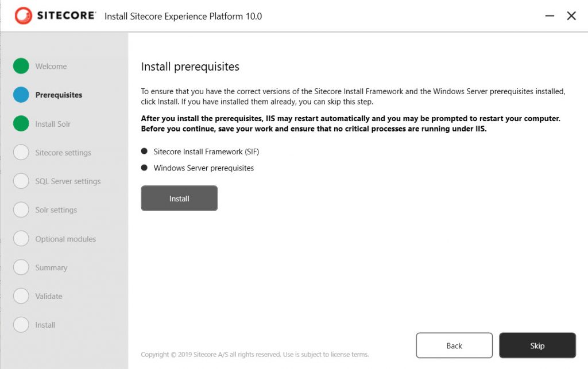Skip the prerequisites step
Screen dimensions: 588x369
coord(537,345)
